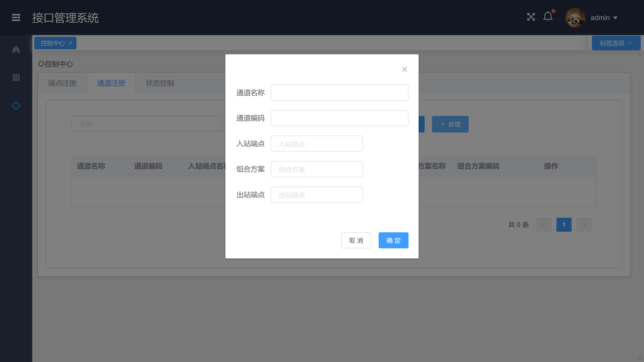Click the home icon in sidebar
Image resolution: width=644 pixels, height=362 pixels.
coord(16,50)
